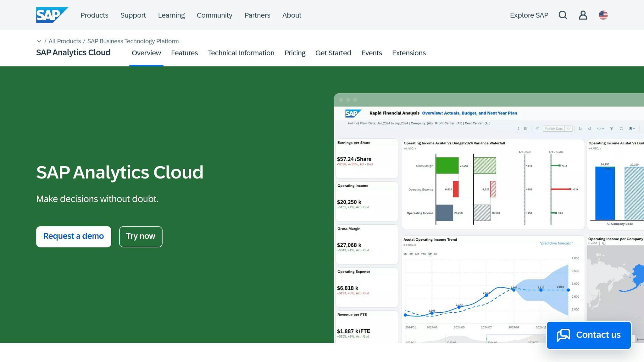Switch to the Features tab
644x362 pixels.
184,53
